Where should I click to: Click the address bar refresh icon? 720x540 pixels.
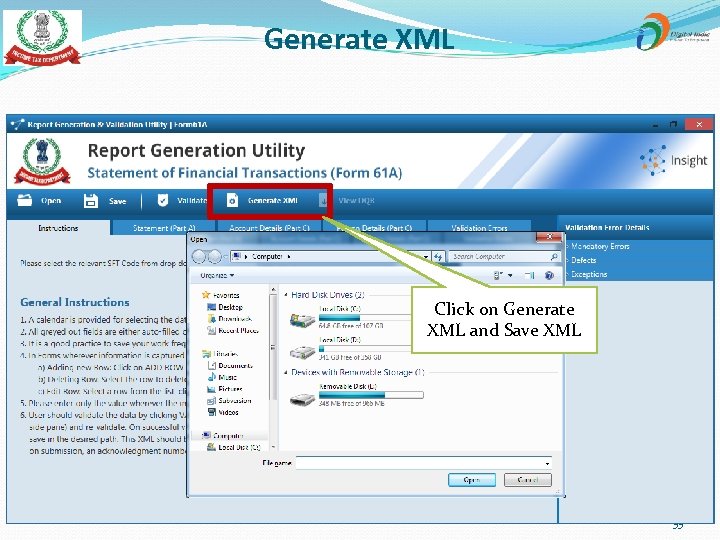pyautogui.click(x=438, y=256)
